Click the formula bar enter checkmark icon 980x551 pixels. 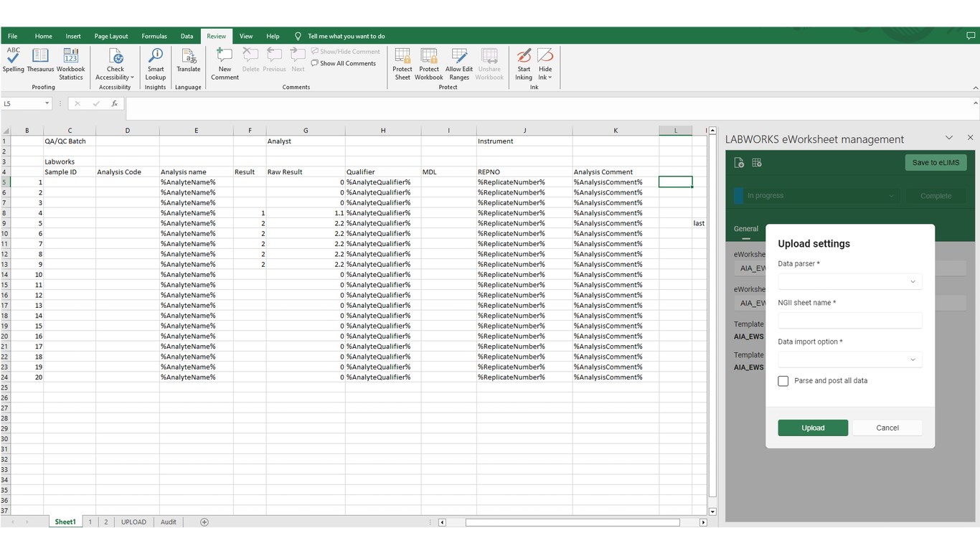click(96, 103)
